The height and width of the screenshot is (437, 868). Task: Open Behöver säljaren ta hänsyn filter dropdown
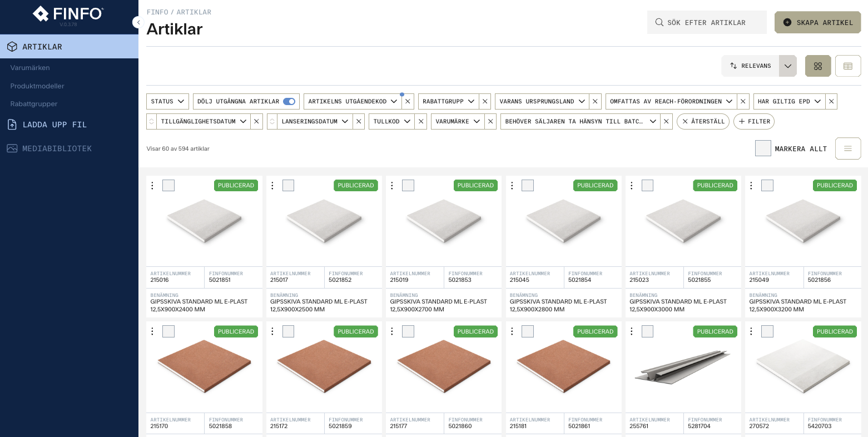(x=581, y=121)
